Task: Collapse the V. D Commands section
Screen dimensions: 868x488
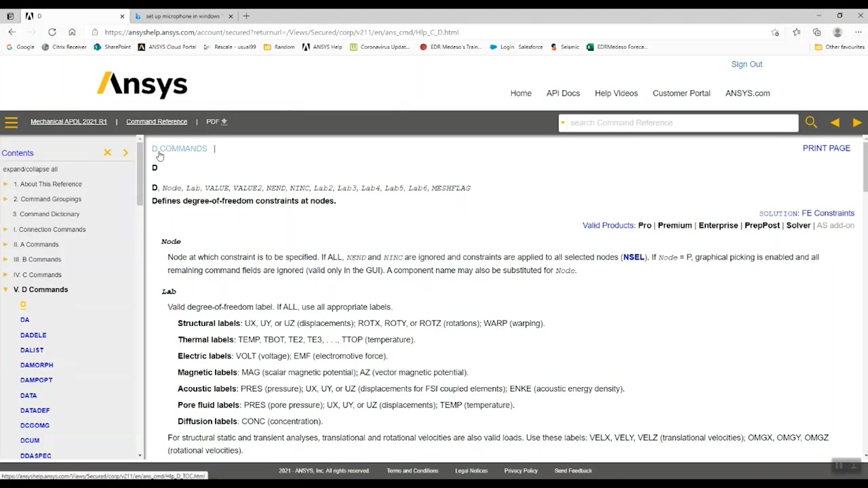Action: pyautogui.click(x=6, y=289)
